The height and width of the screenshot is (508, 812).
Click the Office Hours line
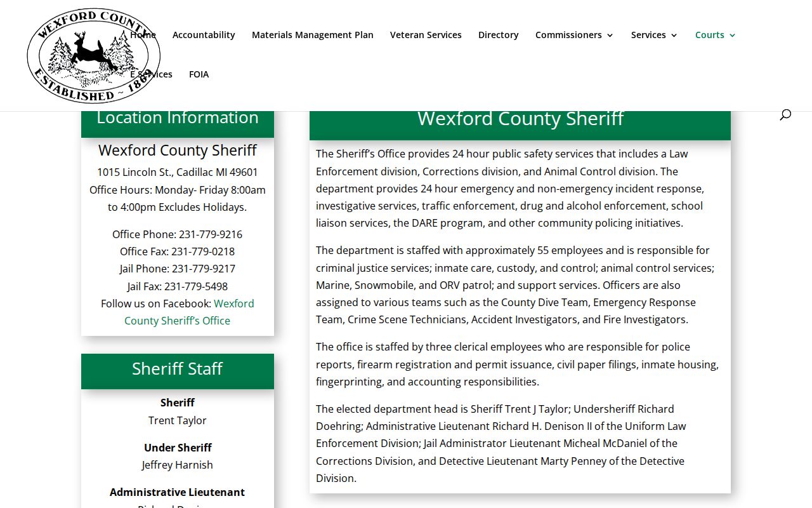point(178,198)
